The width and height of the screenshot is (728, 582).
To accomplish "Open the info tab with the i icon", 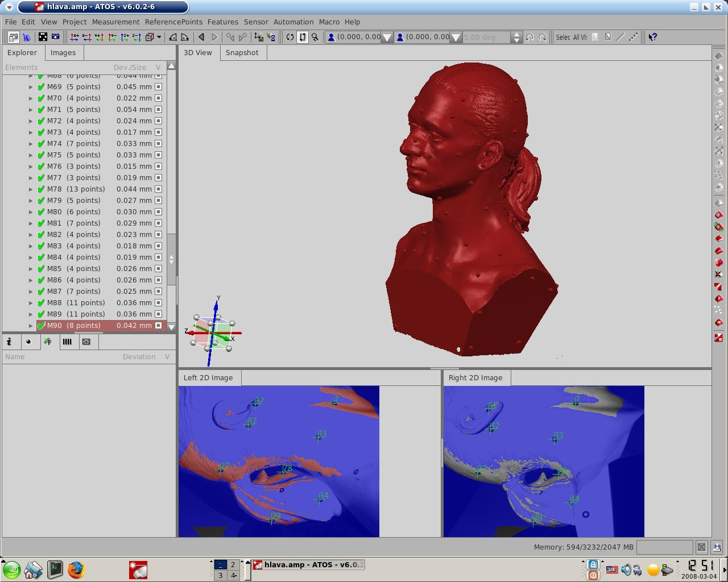I will click(10, 342).
